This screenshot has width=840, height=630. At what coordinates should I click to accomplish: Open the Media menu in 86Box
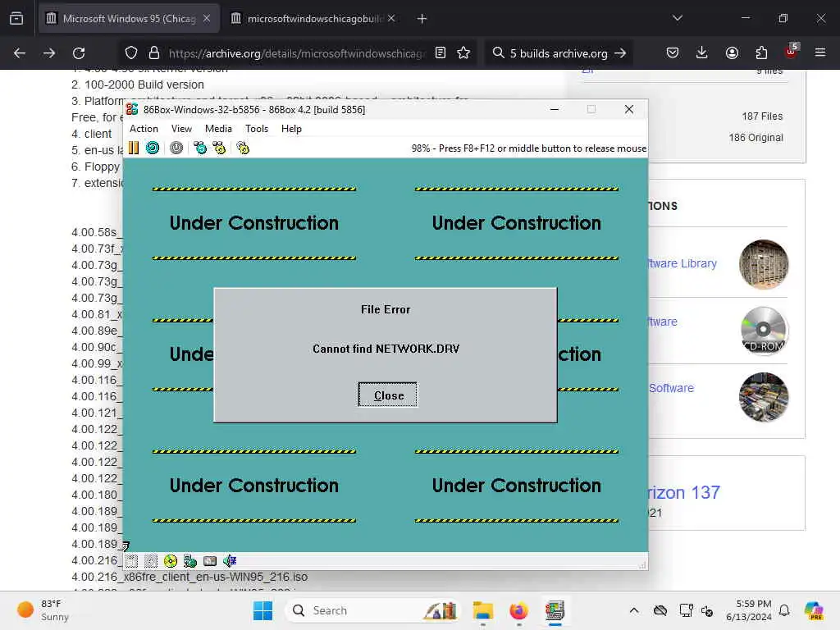[x=218, y=129]
